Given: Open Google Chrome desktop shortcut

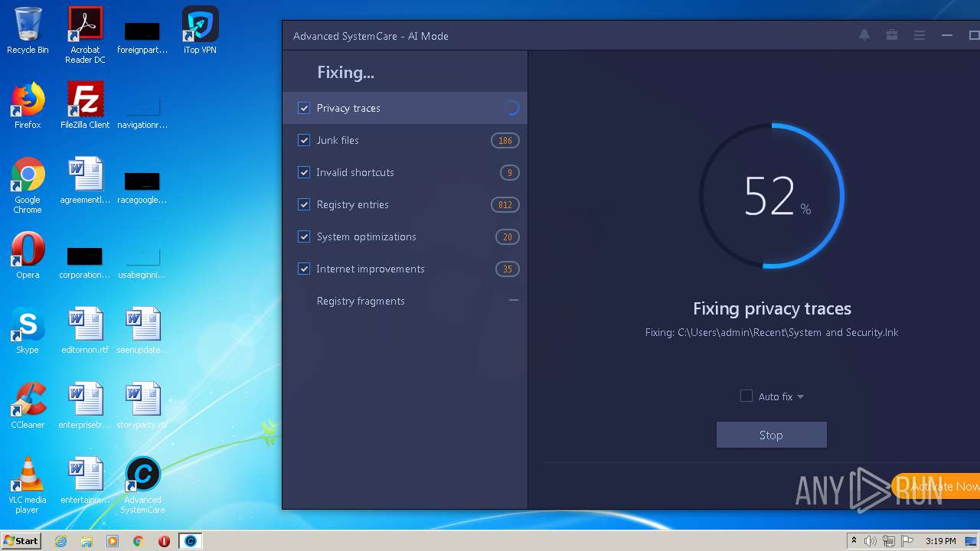Looking at the screenshot, I should click(28, 185).
